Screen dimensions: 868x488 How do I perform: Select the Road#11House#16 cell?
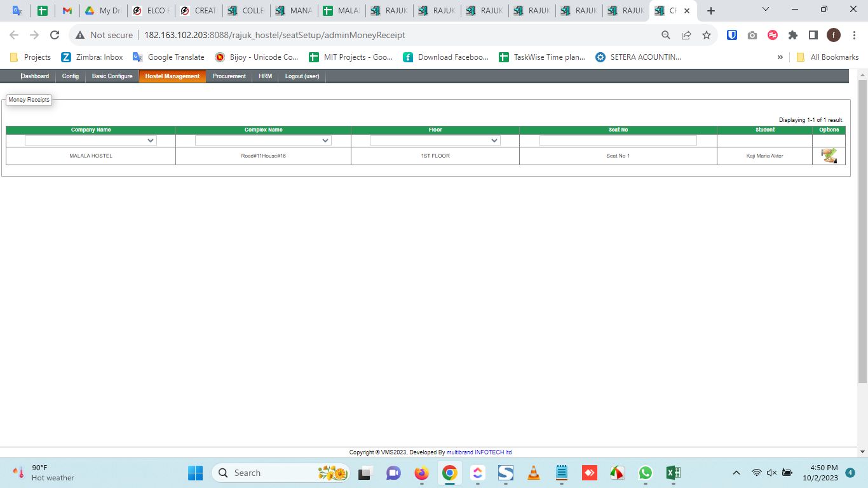click(x=263, y=156)
